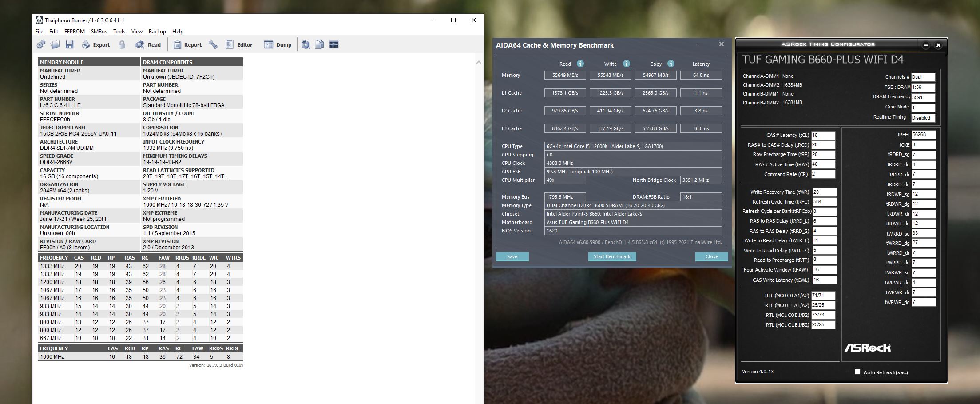
Task: Click the floppy disk save icon
Action: (69, 44)
